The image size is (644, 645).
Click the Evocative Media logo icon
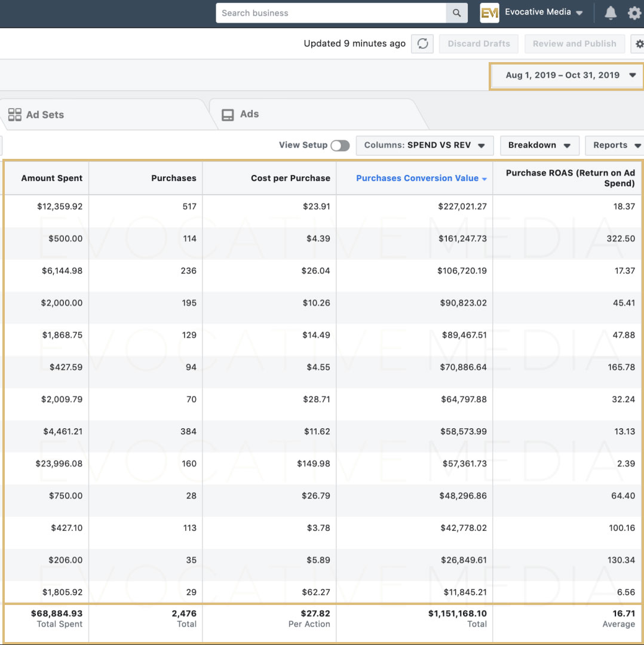(x=489, y=13)
